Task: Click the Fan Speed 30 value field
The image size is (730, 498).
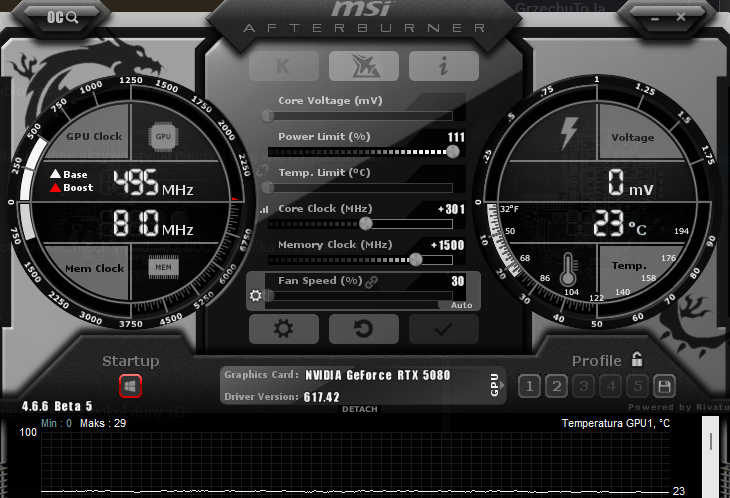Action: (x=458, y=281)
